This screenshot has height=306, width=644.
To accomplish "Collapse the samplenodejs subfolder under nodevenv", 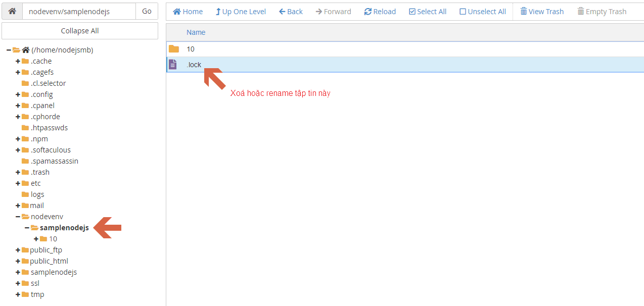I will pos(27,228).
